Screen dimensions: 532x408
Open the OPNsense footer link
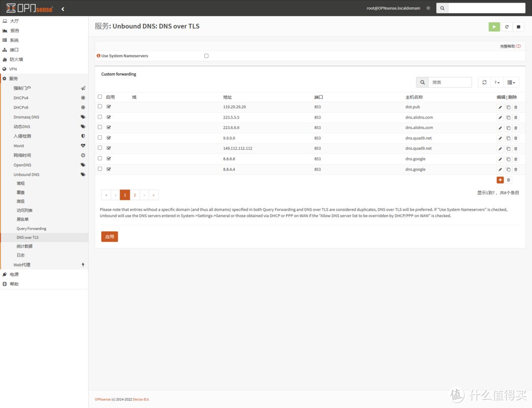click(102, 399)
